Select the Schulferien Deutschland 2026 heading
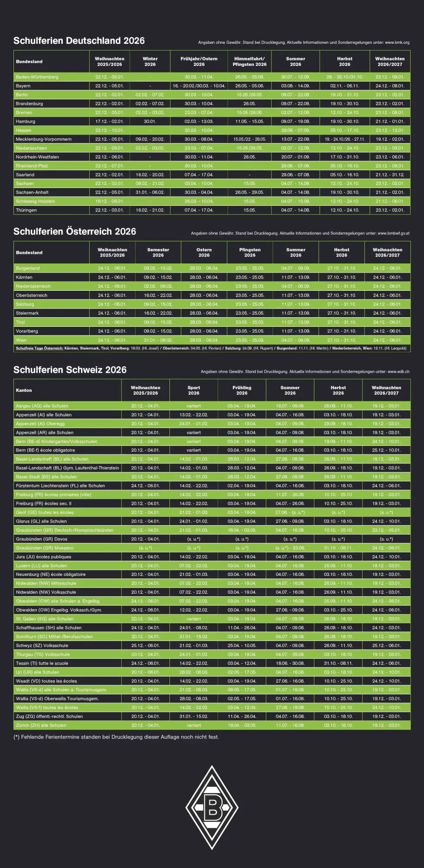This screenshot has height=868, width=424. pyautogui.click(x=79, y=41)
